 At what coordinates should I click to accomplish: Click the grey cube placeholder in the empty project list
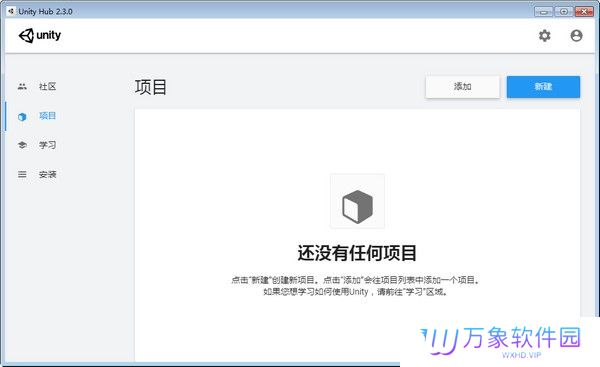pyautogui.click(x=357, y=206)
